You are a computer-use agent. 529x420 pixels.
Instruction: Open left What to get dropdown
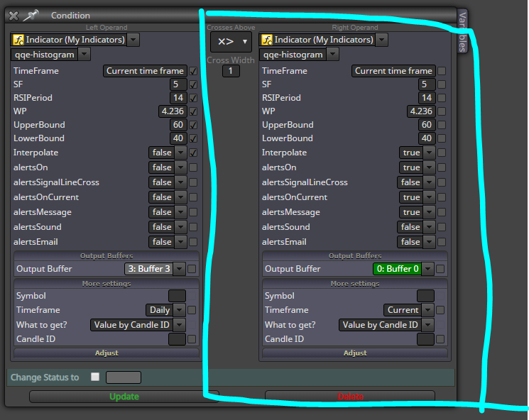[180, 325]
